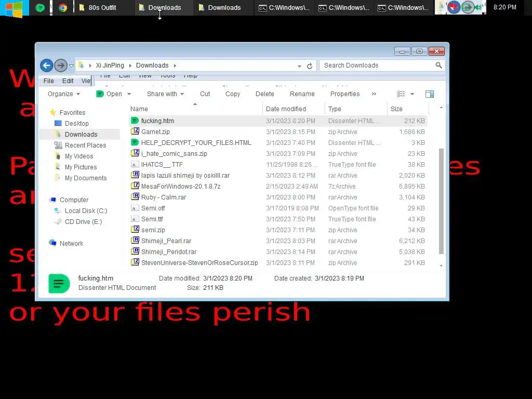Select Downloads in the navigation pane

(81, 135)
